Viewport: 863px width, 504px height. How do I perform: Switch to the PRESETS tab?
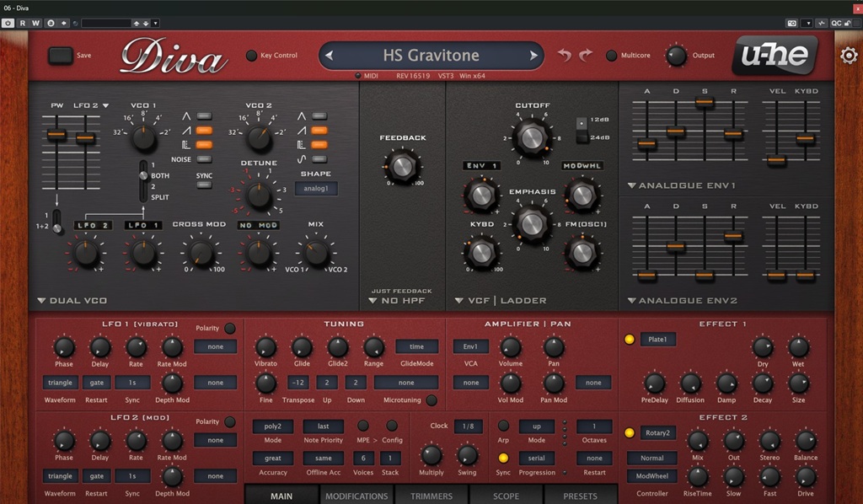[x=580, y=496]
